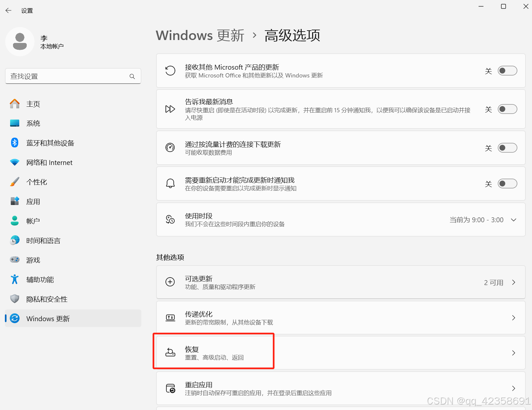
Task: Open 恢复 with its chevron
Action: (513, 353)
